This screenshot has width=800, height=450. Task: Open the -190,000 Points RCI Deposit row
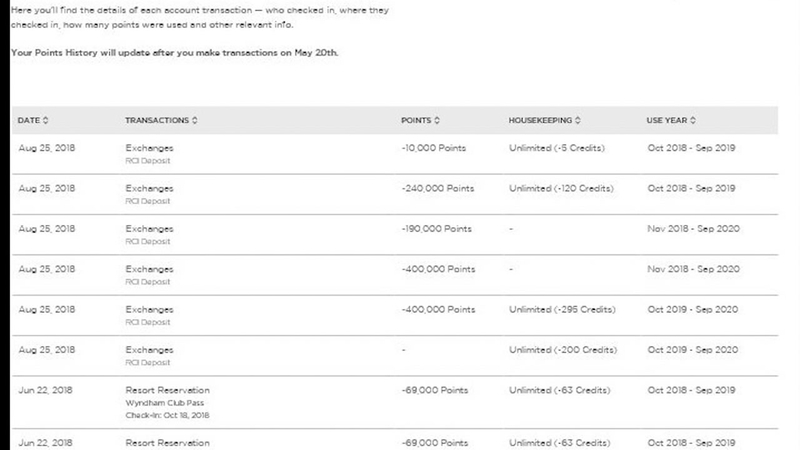[395, 235]
